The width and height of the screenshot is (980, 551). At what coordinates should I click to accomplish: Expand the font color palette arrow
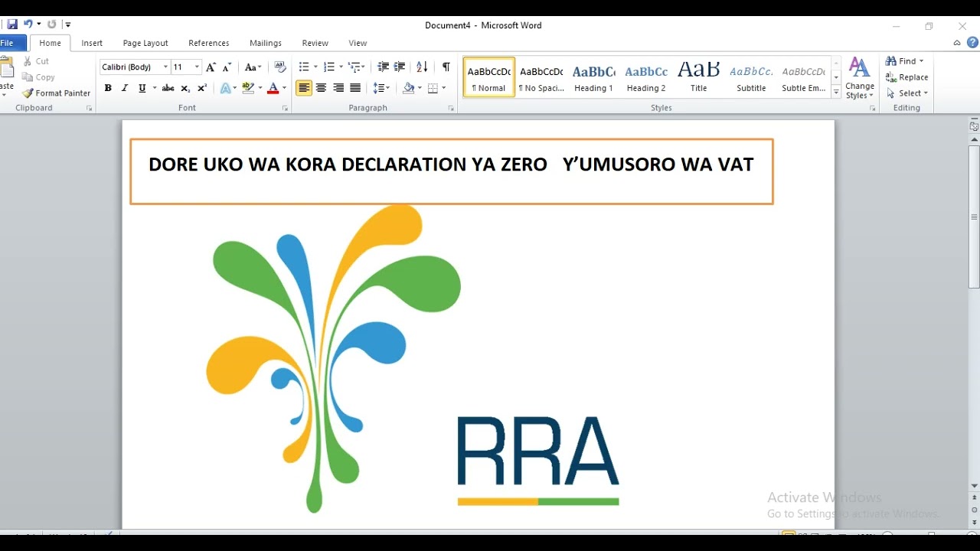pyautogui.click(x=284, y=89)
